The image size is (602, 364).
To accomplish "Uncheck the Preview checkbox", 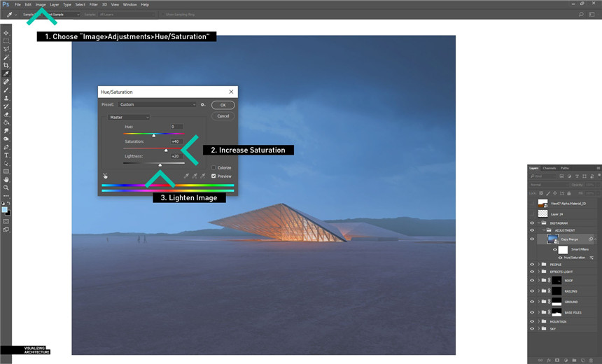I will click(x=213, y=176).
